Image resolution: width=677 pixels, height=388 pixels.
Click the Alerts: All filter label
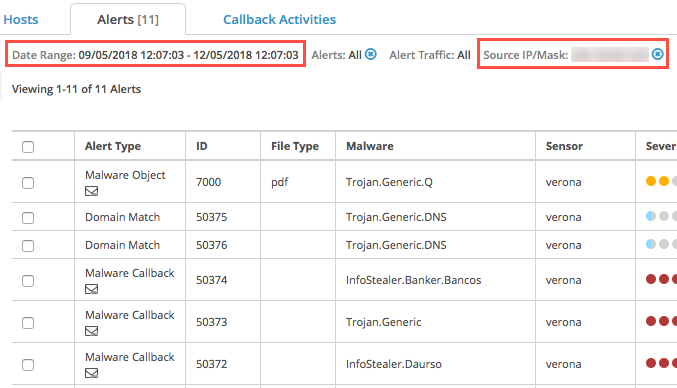pos(336,55)
